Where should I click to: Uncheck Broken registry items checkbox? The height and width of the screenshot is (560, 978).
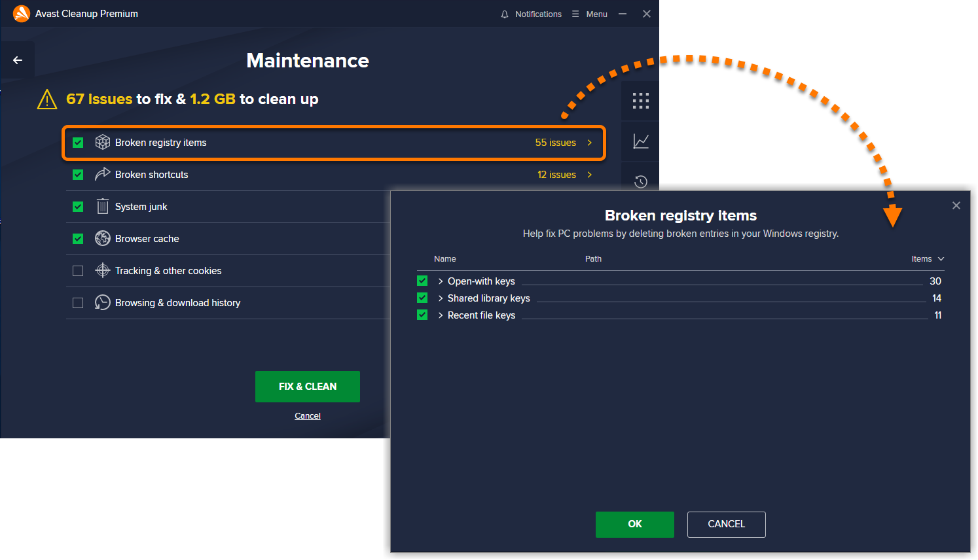click(78, 143)
